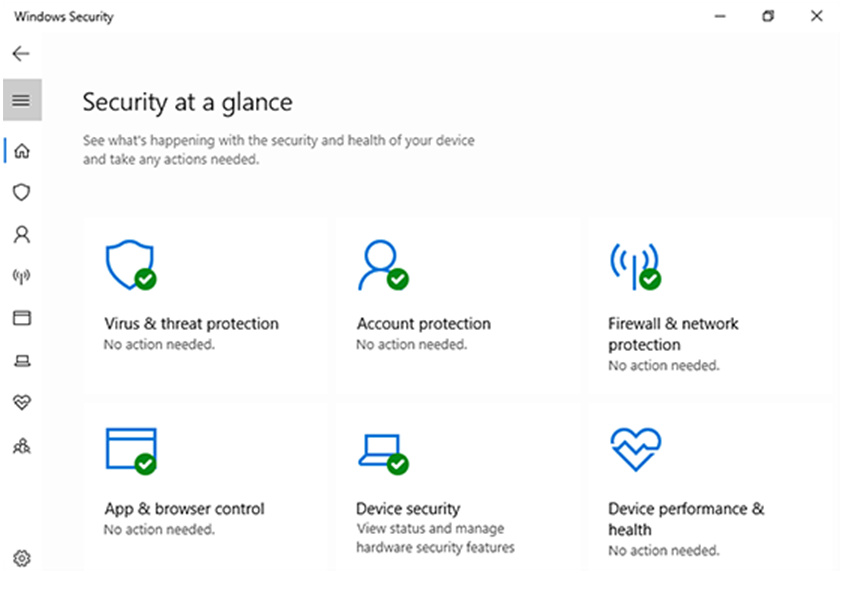Screen dimensions: 856x594
Task: Select the Home sidebar icon
Action: pos(22,151)
